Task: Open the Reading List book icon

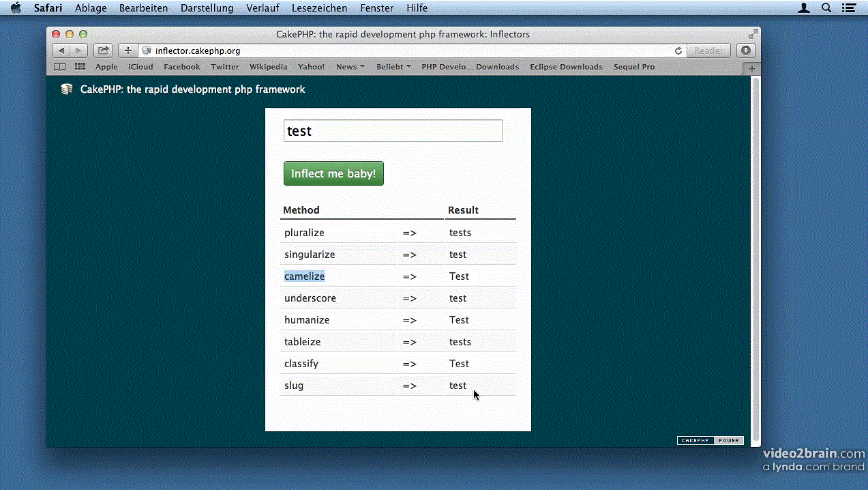Action: [60, 67]
